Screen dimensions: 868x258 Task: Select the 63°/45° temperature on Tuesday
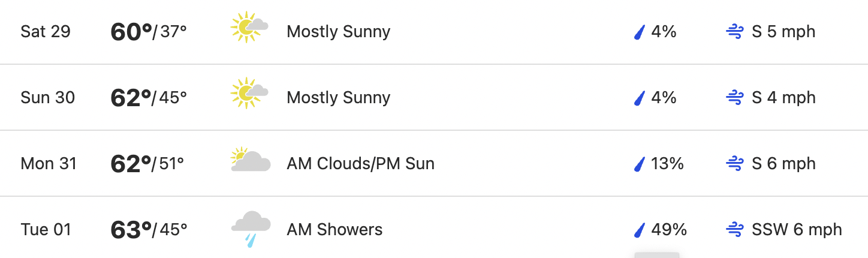pos(149,230)
